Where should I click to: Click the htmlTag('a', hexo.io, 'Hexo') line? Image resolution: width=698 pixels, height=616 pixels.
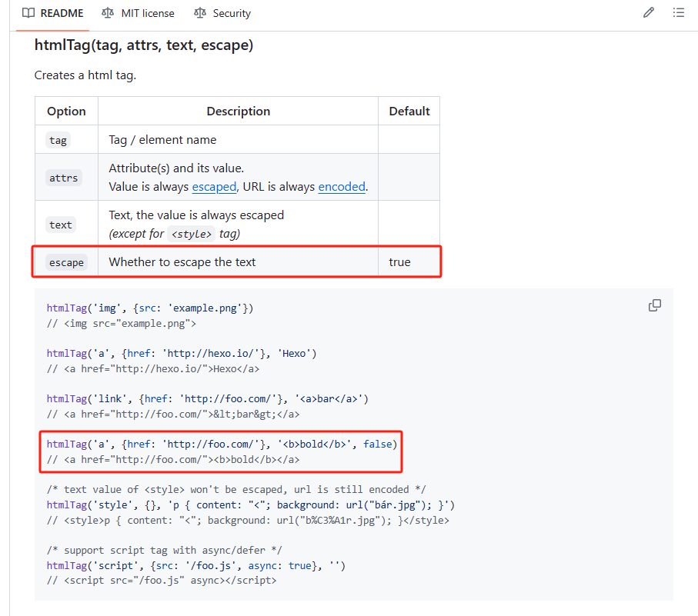[182, 353]
